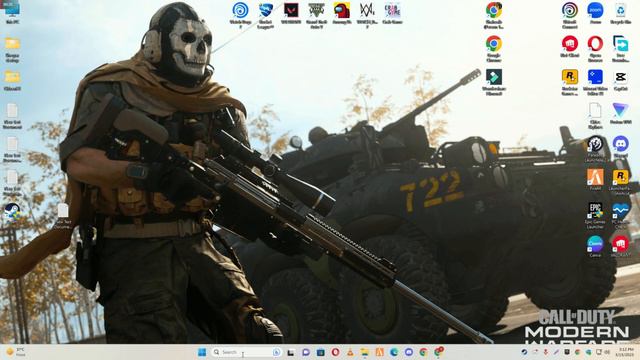
Task: Open text document shortcut next to Steam
Action: 63,215
